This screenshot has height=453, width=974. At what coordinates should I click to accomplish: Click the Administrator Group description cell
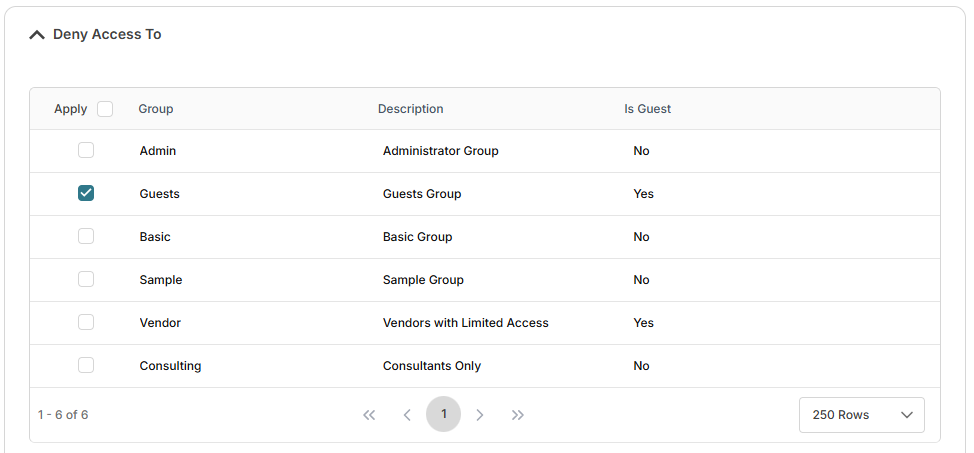[x=440, y=151]
